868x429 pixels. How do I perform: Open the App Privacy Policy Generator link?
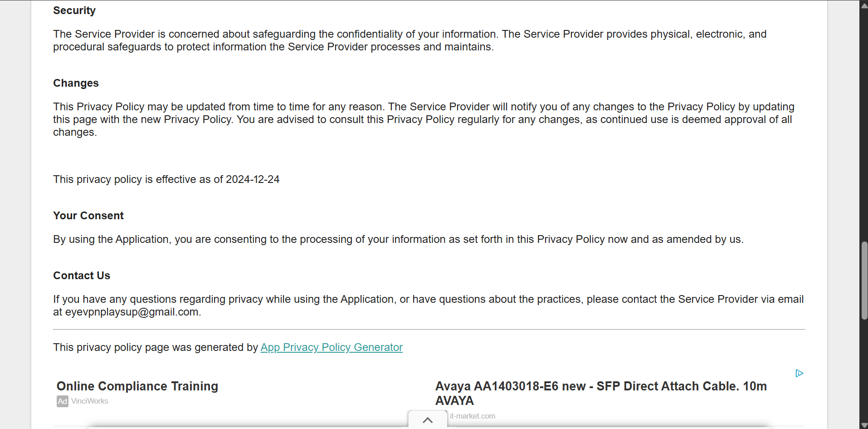tap(331, 347)
